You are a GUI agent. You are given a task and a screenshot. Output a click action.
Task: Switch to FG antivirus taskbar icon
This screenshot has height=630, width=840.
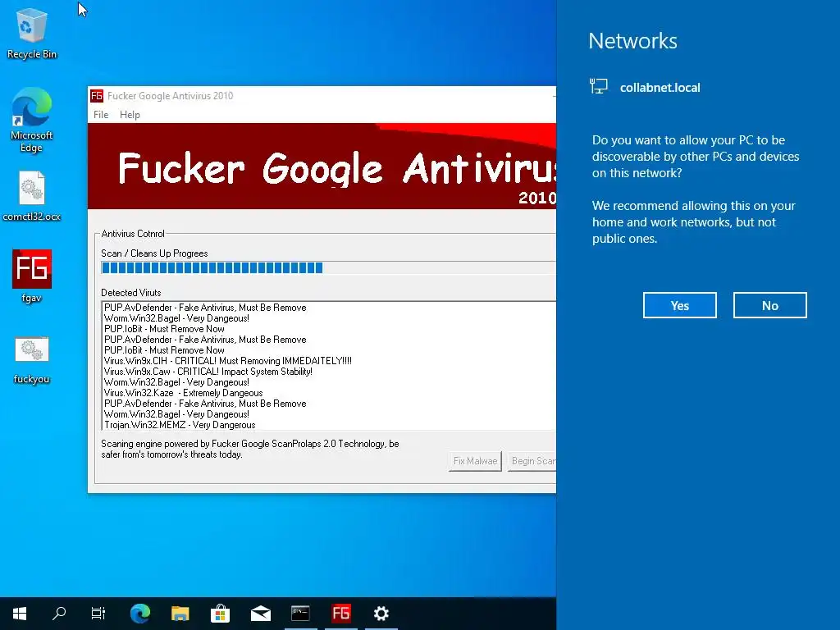[341, 614]
